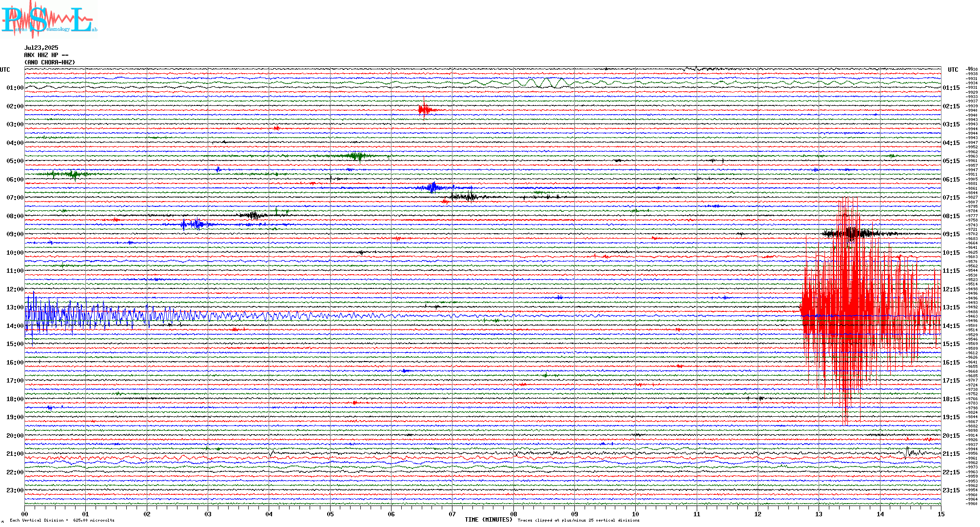The image size is (980, 527).
Task: Click minute tick label 10 on the axis
Action: [x=636, y=514]
